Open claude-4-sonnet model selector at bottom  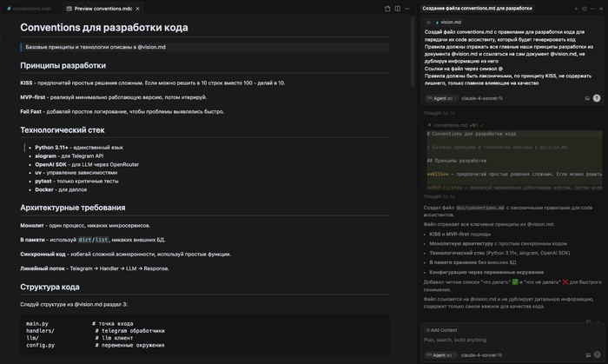coord(479,354)
